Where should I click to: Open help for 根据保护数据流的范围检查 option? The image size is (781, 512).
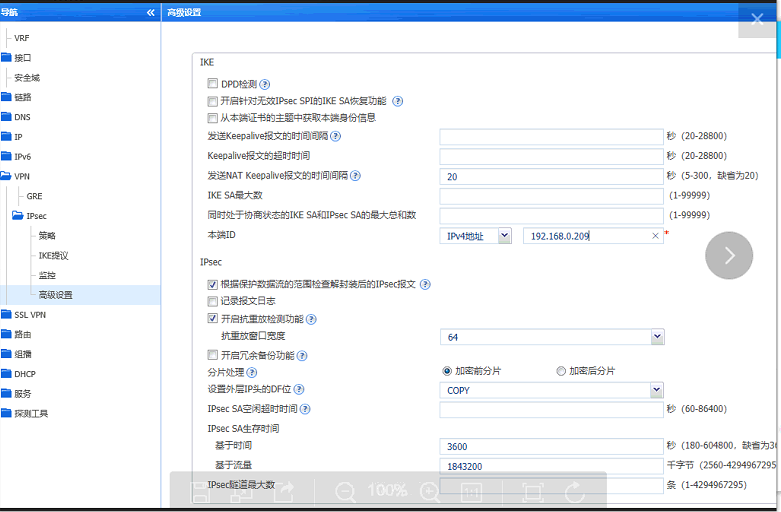point(425,284)
